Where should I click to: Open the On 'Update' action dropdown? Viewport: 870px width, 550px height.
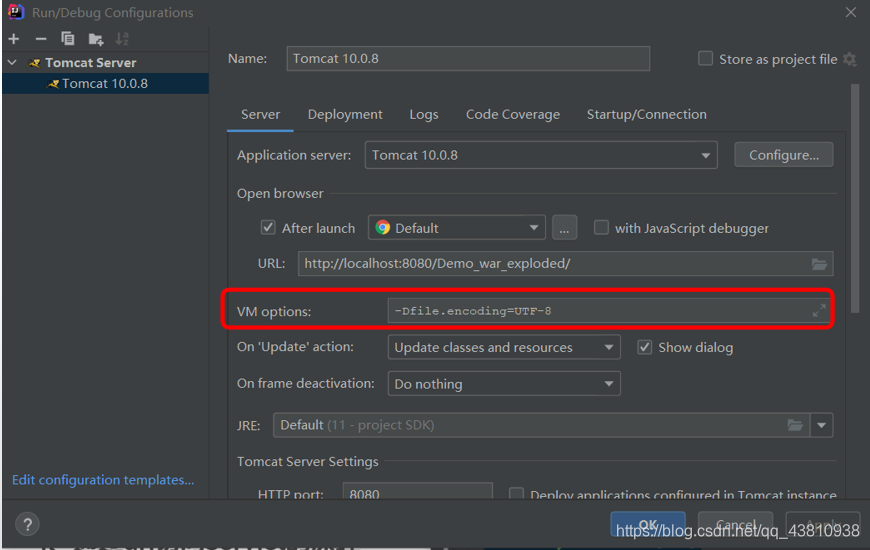point(504,347)
